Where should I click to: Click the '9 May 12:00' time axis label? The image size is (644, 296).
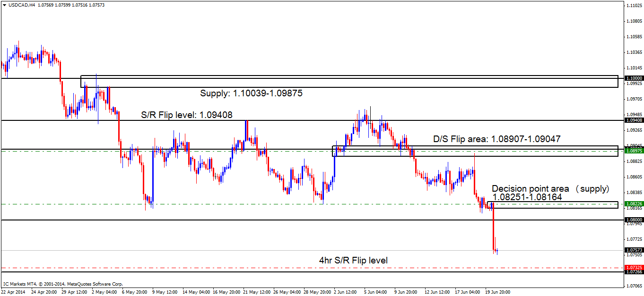(166, 292)
